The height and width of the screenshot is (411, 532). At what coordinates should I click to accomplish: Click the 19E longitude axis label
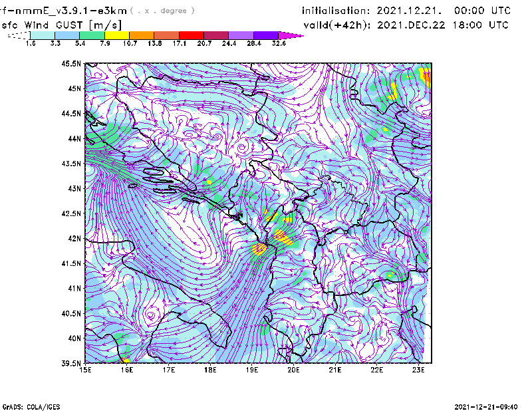pos(253,369)
